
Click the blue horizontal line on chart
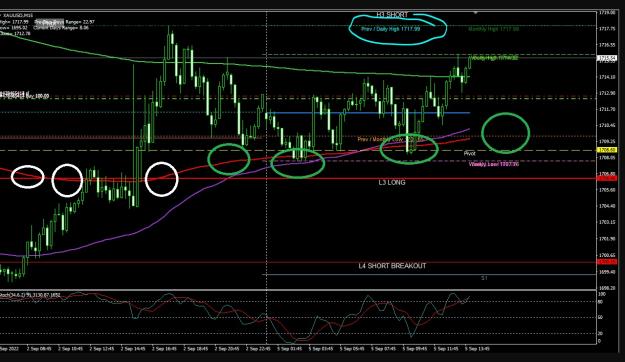pyautogui.click(x=368, y=113)
